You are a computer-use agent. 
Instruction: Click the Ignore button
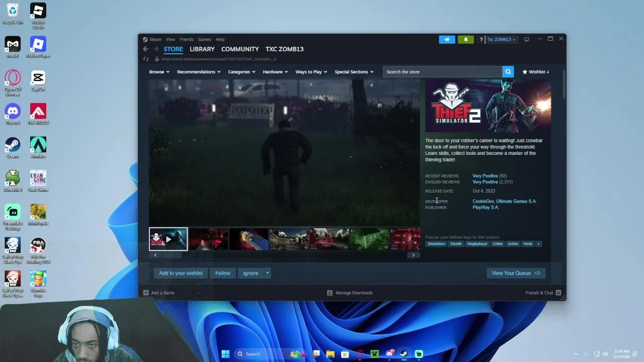251,273
